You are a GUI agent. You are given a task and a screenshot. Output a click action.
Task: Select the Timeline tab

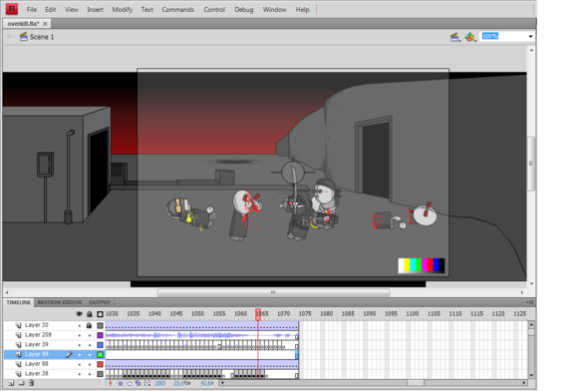click(18, 302)
